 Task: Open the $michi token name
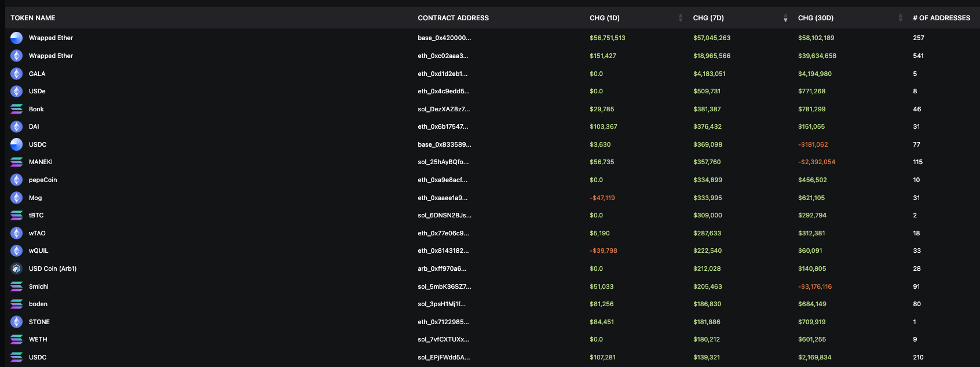(x=39, y=286)
